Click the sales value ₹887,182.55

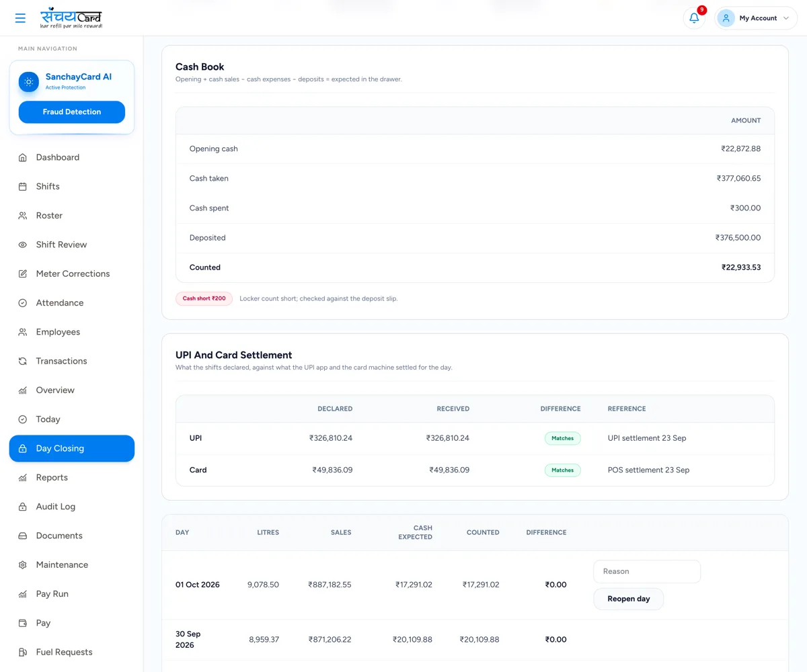[330, 585]
